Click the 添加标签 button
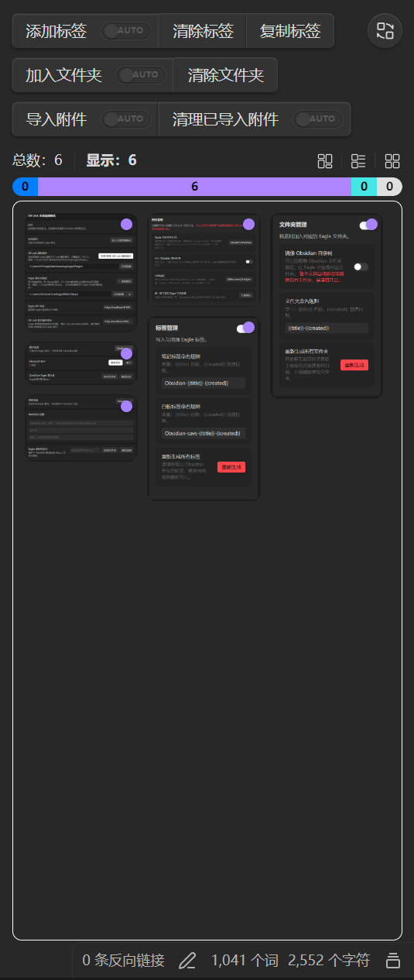The image size is (414, 980). (56, 31)
